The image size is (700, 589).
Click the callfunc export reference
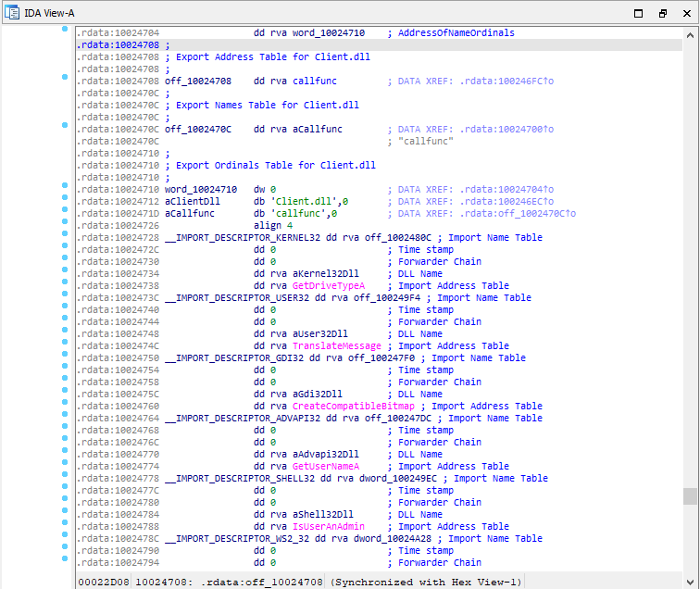tap(315, 81)
